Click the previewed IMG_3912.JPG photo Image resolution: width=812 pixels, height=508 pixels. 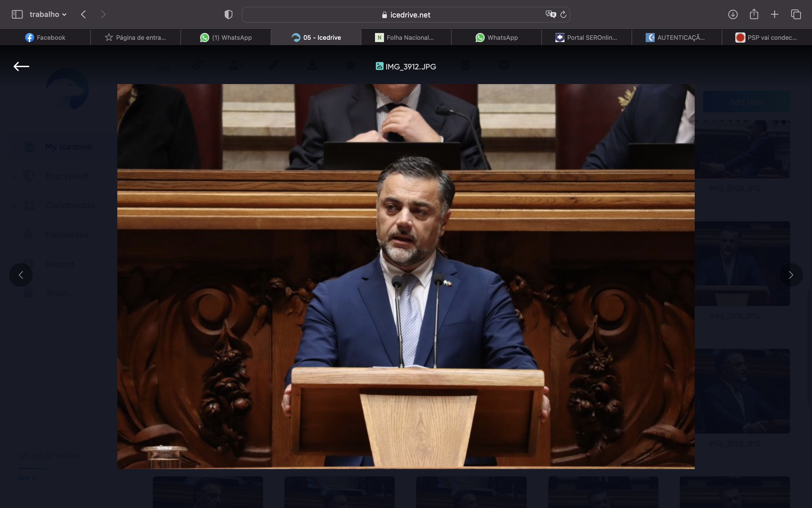(x=406, y=276)
